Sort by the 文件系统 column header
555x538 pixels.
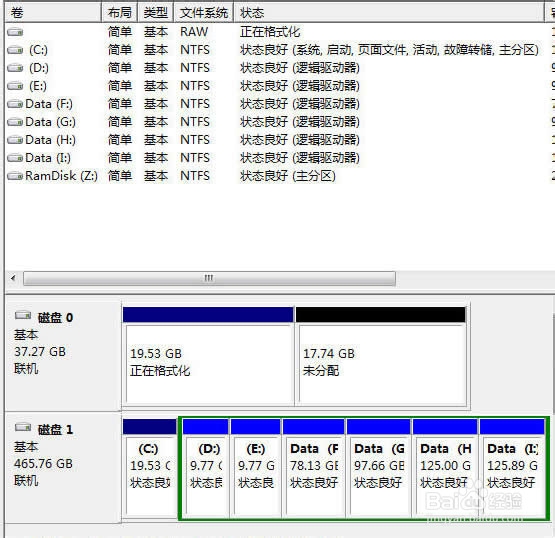[x=204, y=13]
